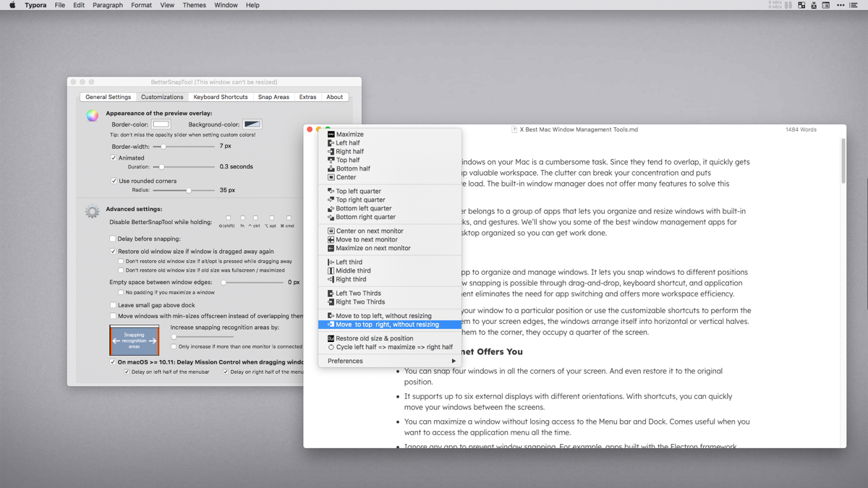Open the Paragraph menu
The image size is (868, 488).
point(108,5)
